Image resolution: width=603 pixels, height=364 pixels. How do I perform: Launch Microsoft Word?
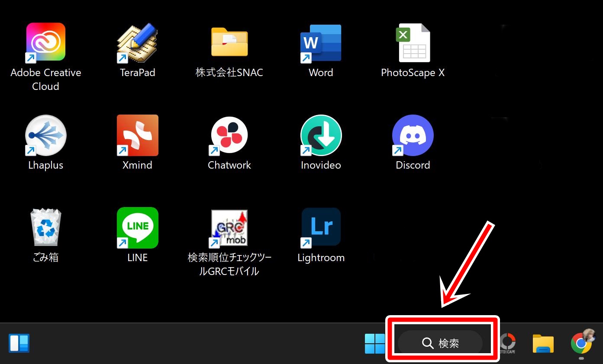click(x=321, y=42)
